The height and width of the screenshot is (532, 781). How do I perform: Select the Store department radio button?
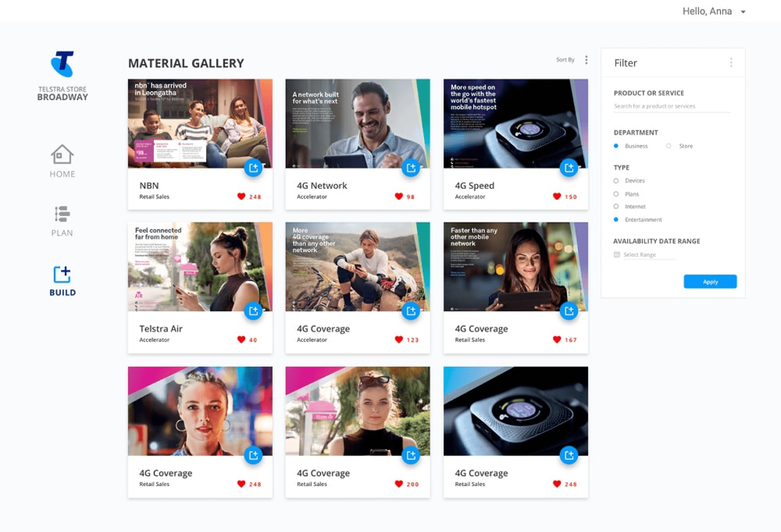[668, 146]
